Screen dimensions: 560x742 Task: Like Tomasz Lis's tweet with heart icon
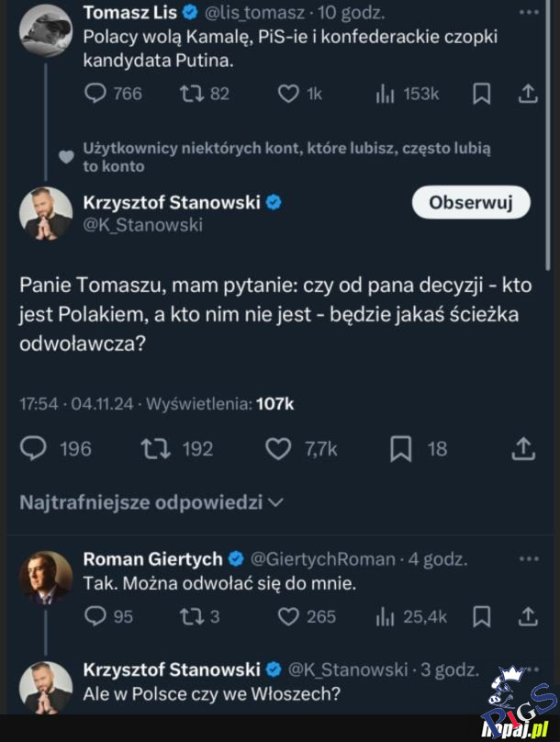288,93
